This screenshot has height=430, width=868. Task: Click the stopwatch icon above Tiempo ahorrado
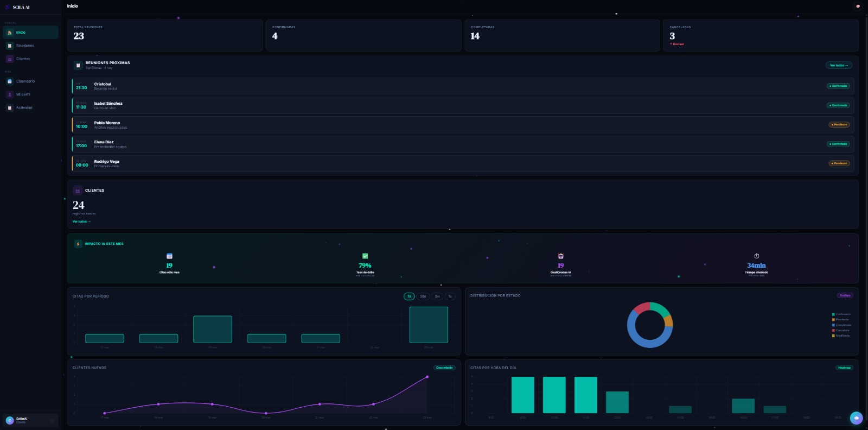tap(757, 256)
